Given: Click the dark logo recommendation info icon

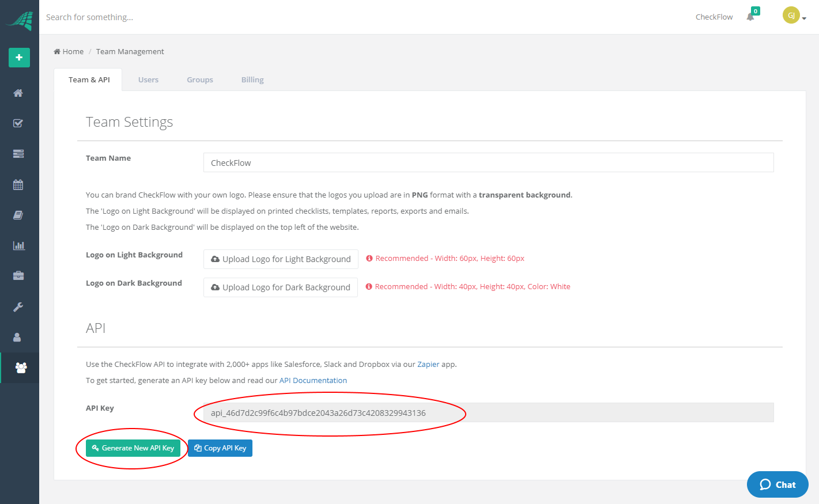Looking at the screenshot, I should coord(369,287).
